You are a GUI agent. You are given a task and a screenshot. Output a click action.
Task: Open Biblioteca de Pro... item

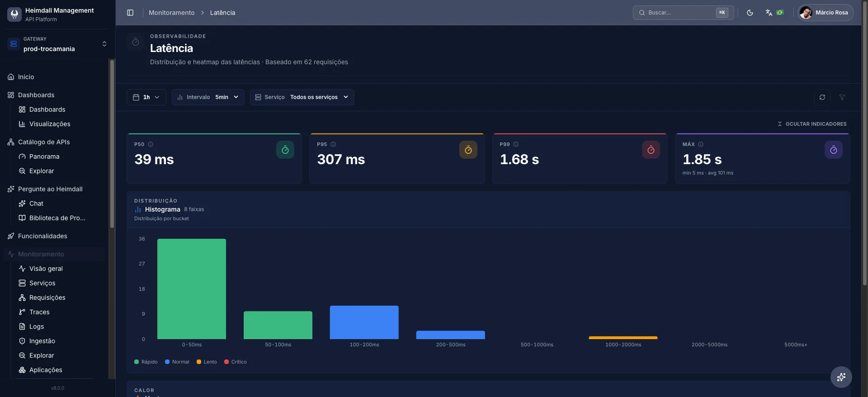[60, 218]
